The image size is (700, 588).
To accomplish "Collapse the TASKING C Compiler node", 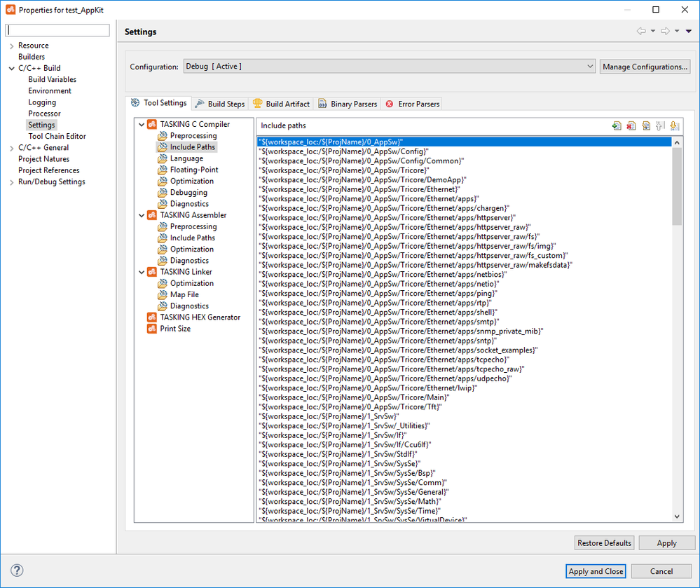I will tap(141, 125).
